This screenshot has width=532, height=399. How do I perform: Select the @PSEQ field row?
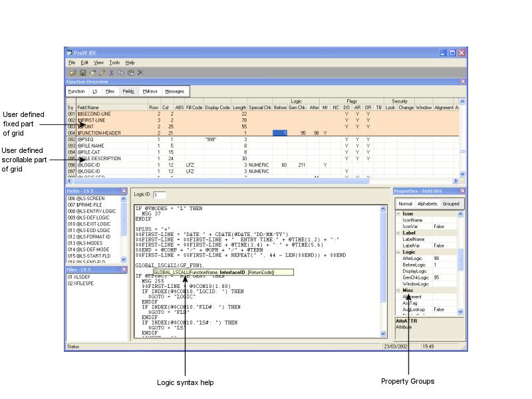coord(263,140)
